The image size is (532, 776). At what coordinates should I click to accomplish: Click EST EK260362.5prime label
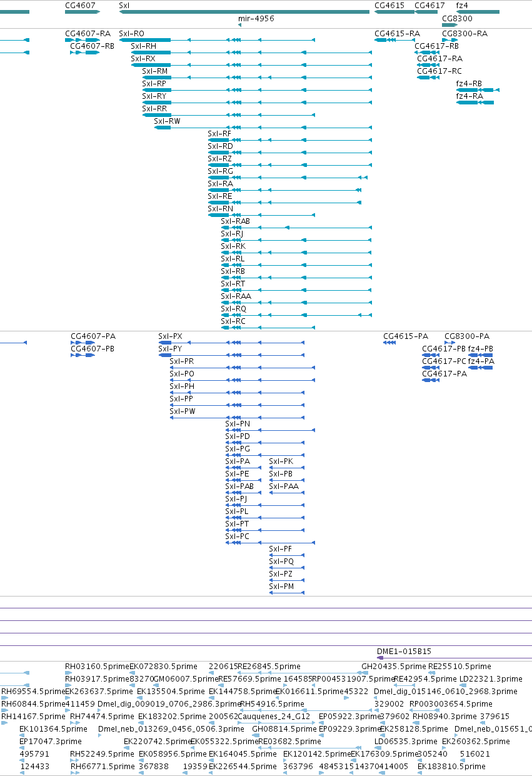coord(476,741)
